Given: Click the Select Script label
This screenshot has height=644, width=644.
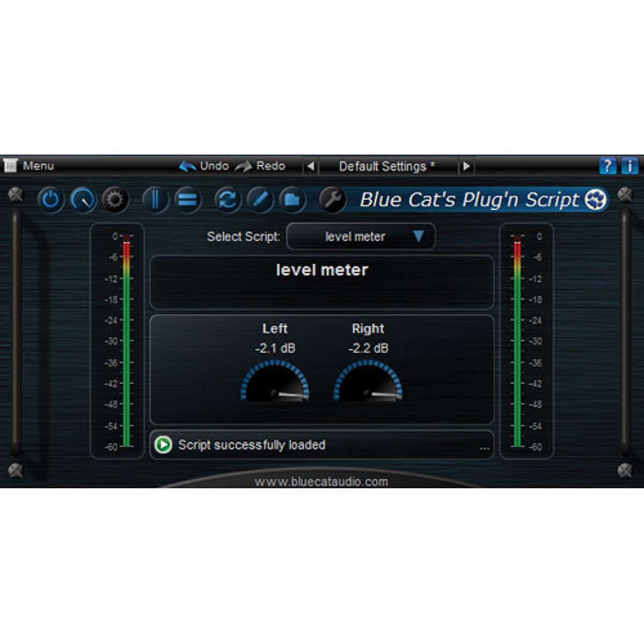Looking at the screenshot, I should tap(244, 237).
